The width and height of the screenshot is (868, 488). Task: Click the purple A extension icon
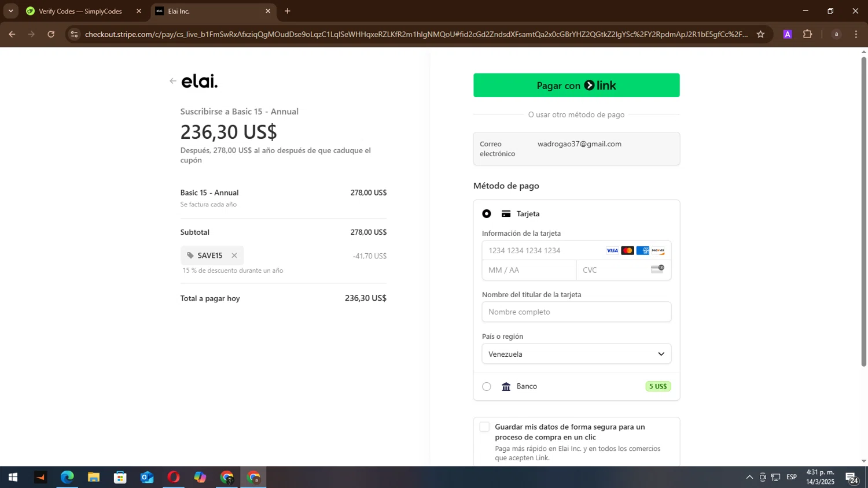(x=788, y=34)
